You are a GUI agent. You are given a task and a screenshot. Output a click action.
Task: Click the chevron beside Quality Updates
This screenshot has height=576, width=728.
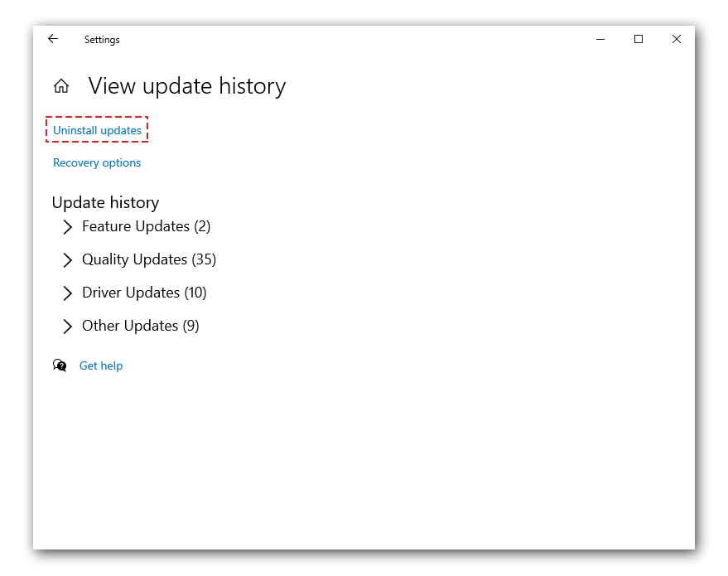pyautogui.click(x=67, y=259)
